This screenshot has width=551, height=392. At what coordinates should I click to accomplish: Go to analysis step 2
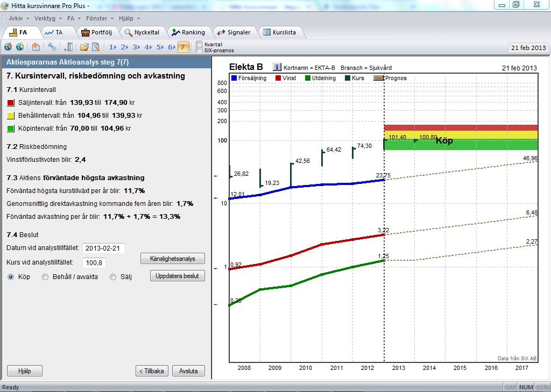tap(124, 47)
